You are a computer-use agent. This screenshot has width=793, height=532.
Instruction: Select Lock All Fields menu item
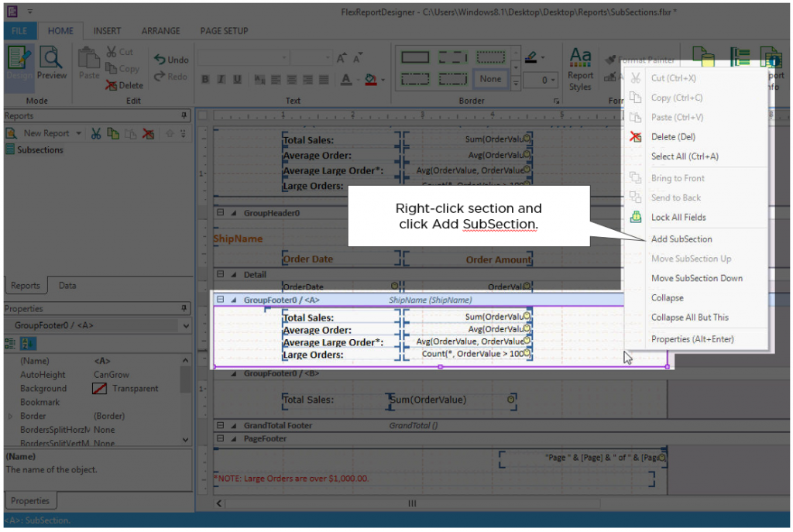tap(678, 217)
